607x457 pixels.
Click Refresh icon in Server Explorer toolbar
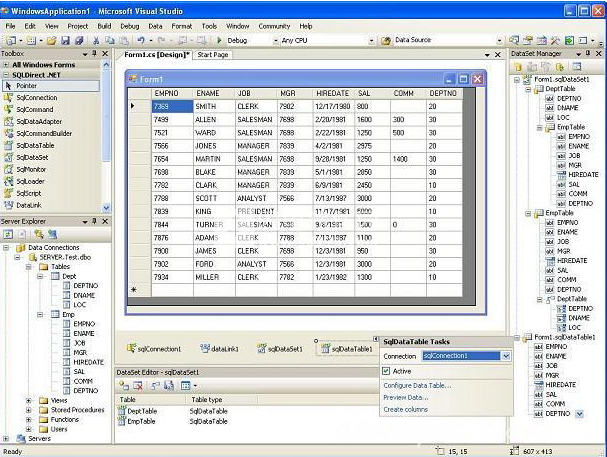8,234
